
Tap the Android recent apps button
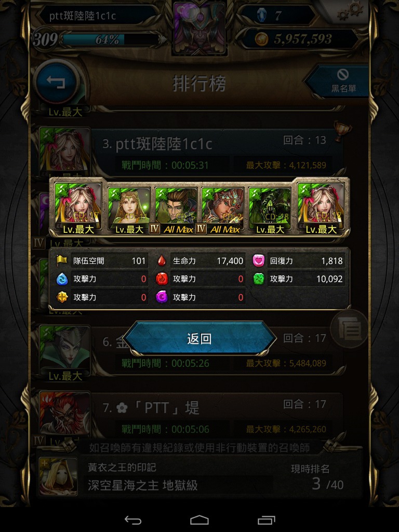coord(267,520)
